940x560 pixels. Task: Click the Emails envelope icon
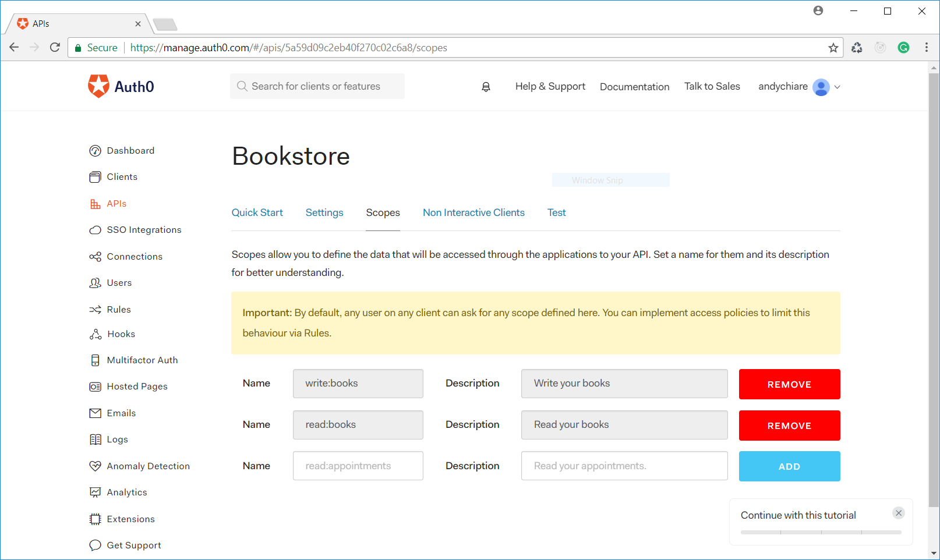95,413
